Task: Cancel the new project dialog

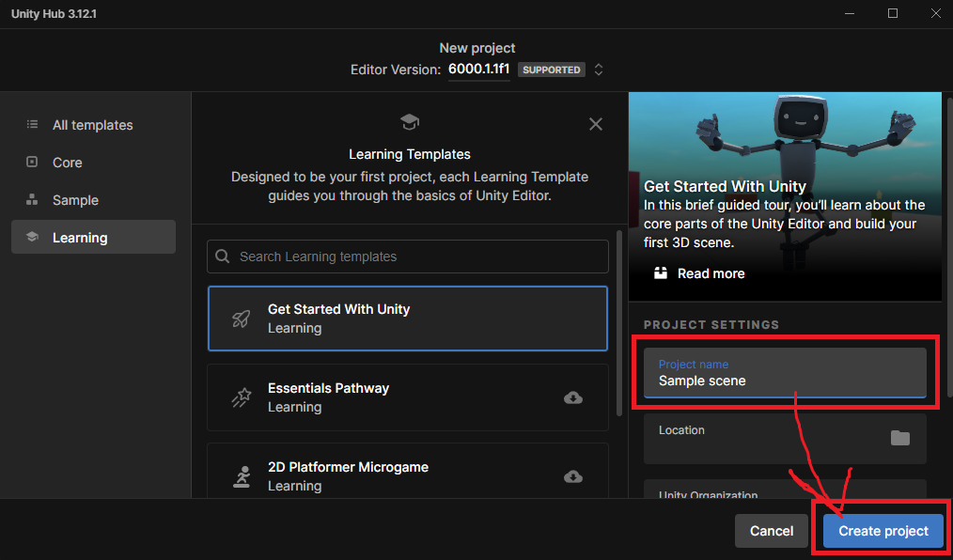Action: point(772,531)
